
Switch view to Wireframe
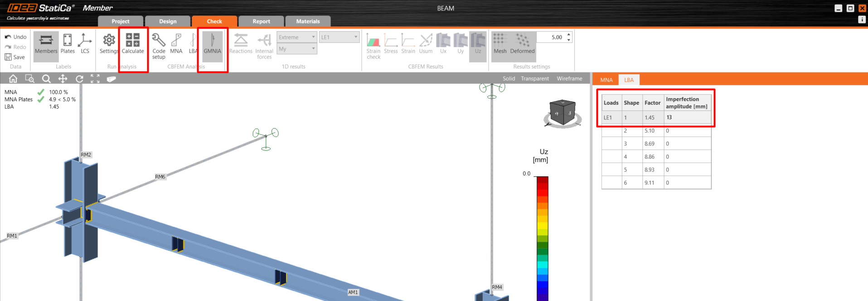[569, 79]
